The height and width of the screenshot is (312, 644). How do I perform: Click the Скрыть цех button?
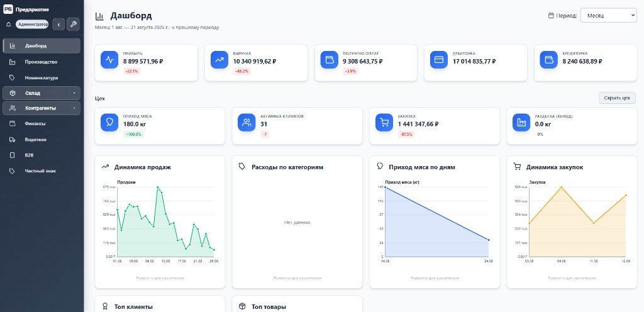click(617, 98)
